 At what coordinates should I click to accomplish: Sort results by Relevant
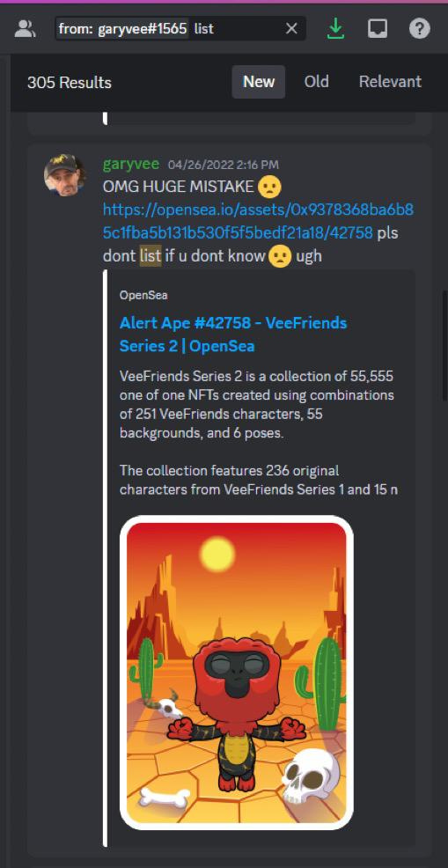[390, 82]
